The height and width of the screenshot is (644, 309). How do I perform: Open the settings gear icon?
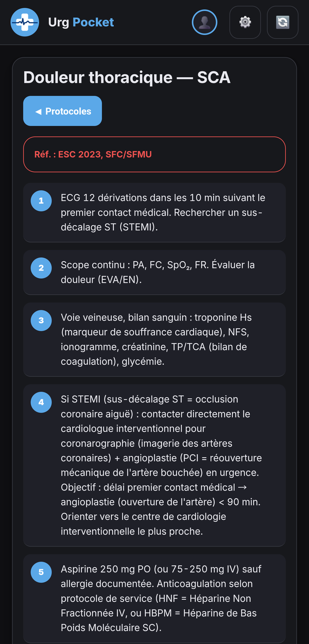245,22
